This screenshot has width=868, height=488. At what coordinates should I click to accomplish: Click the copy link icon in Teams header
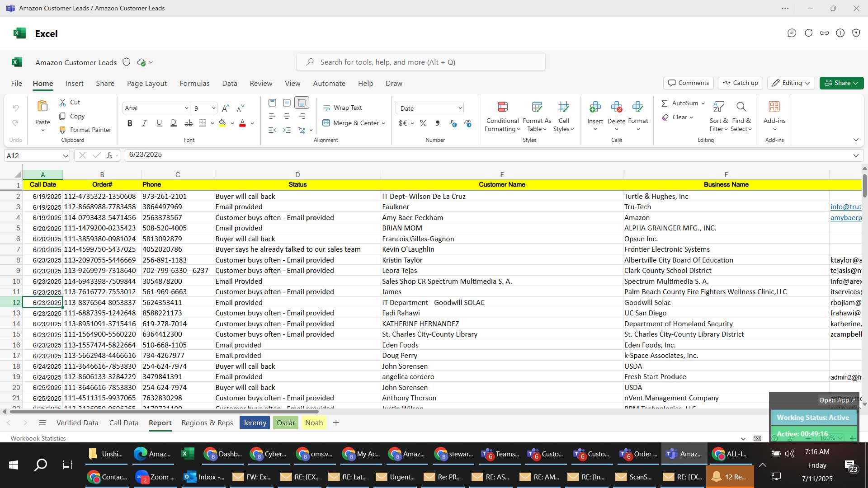(824, 33)
